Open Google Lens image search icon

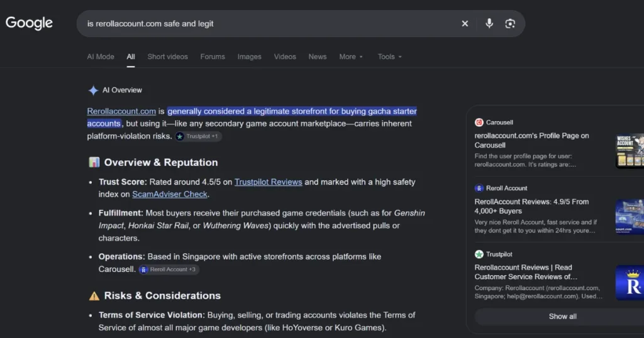[x=509, y=24]
